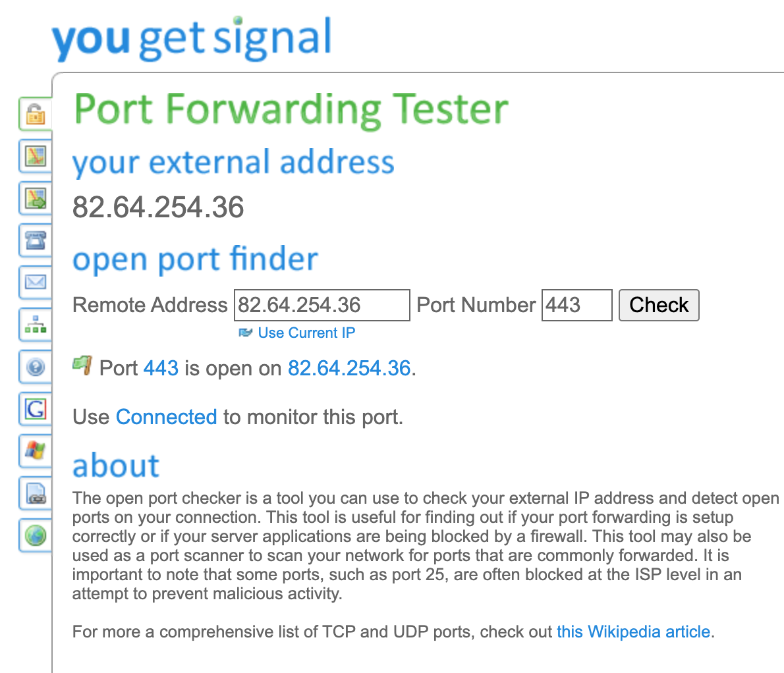
Task: Open the Connected monitoring link
Action: [x=166, y=417]
